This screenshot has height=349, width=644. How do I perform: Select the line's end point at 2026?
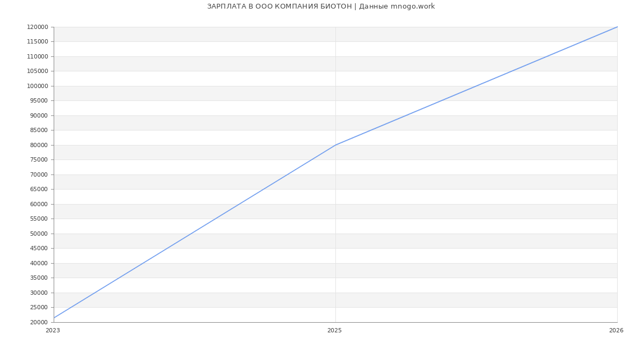coord(617,27)
